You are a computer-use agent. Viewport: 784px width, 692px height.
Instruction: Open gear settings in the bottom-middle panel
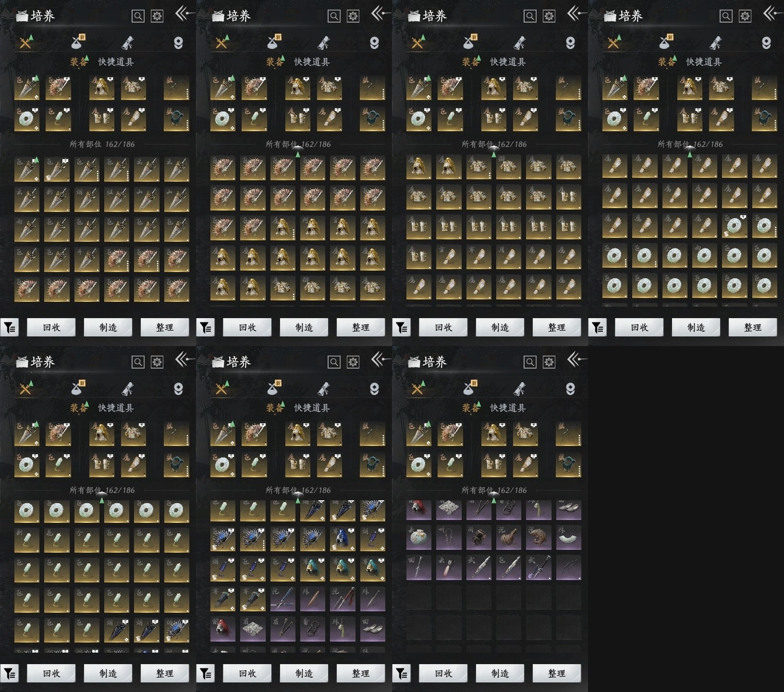click(x=353, y=362)
